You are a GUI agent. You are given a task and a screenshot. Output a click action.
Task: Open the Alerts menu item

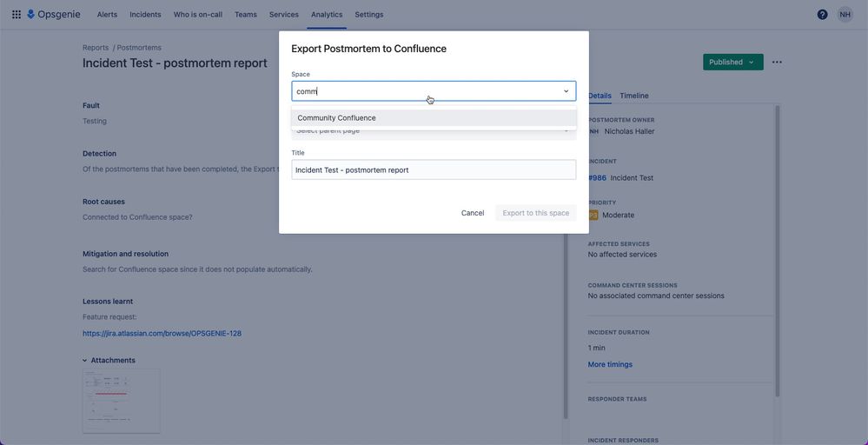click(x=107, y=15)
